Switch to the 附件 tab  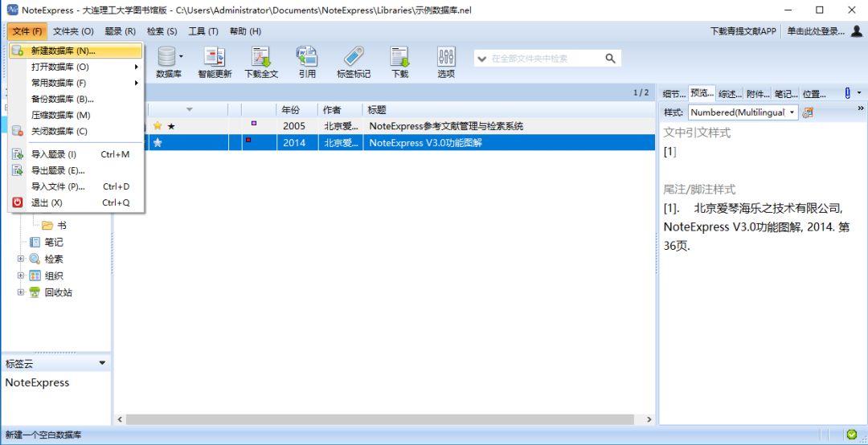pos(757,93)
